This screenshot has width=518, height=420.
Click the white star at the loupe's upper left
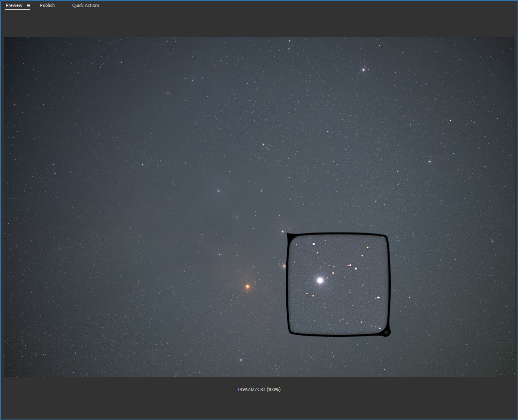click(x=314, y=244)
